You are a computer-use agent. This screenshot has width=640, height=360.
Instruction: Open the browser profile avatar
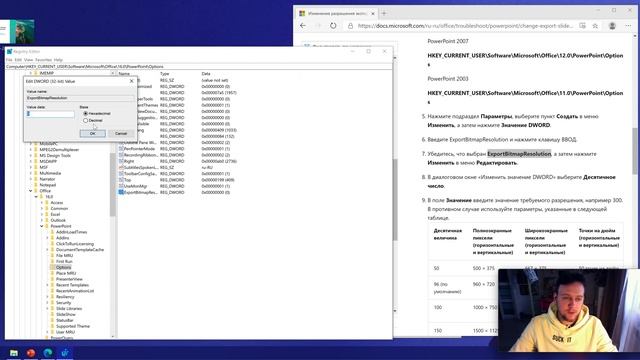(x=612, y=25)
